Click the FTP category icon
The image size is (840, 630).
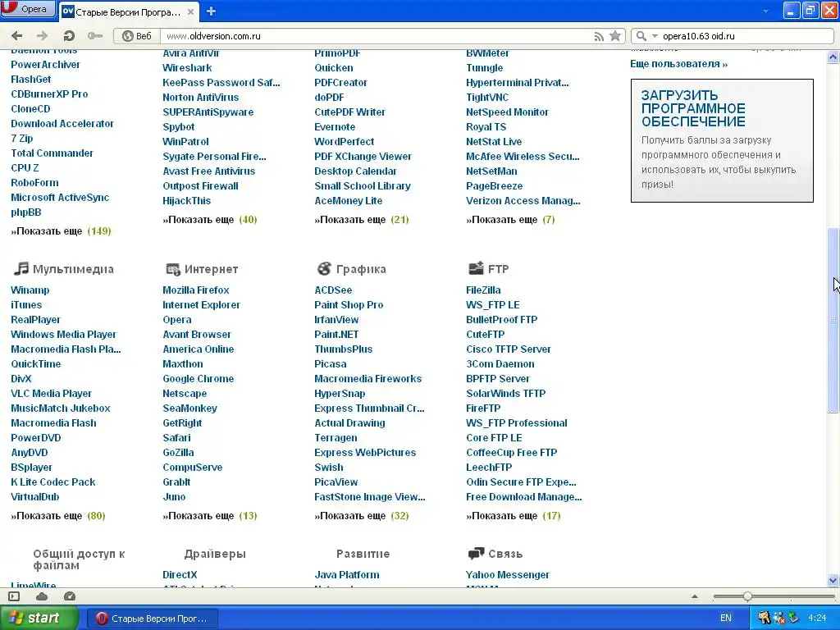[476, 268]
